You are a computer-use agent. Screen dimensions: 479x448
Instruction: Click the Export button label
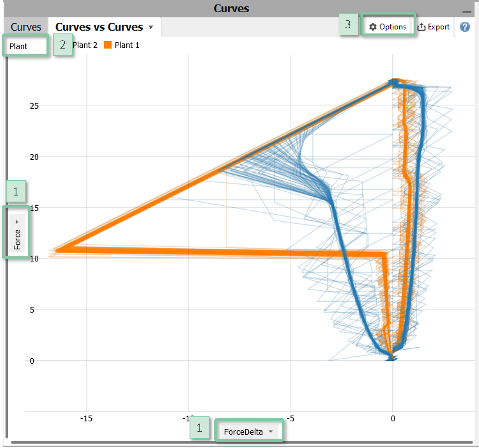[x=438, y=27]
